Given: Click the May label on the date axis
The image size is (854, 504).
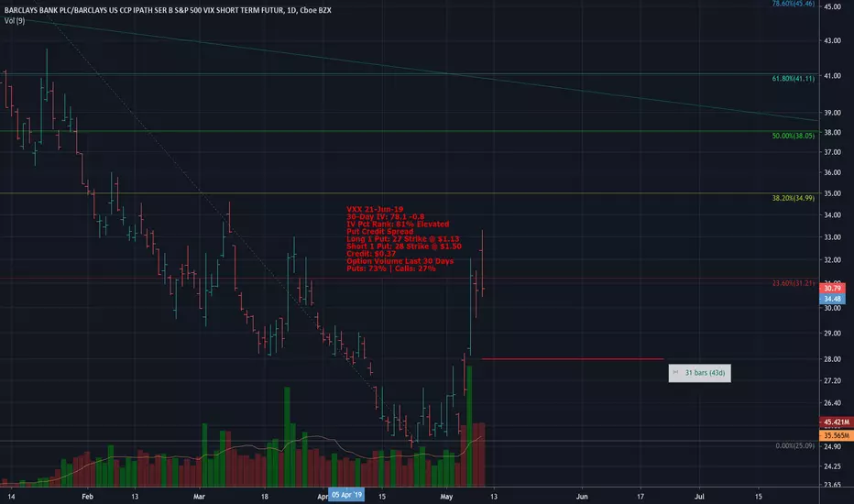Looking at the screenshot, I should coord(446,497).
